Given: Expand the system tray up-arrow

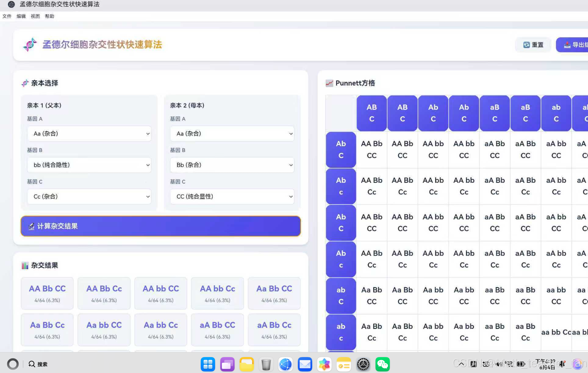Looking at the screenshot, I should pyautogui.click(x=461, y=364).
